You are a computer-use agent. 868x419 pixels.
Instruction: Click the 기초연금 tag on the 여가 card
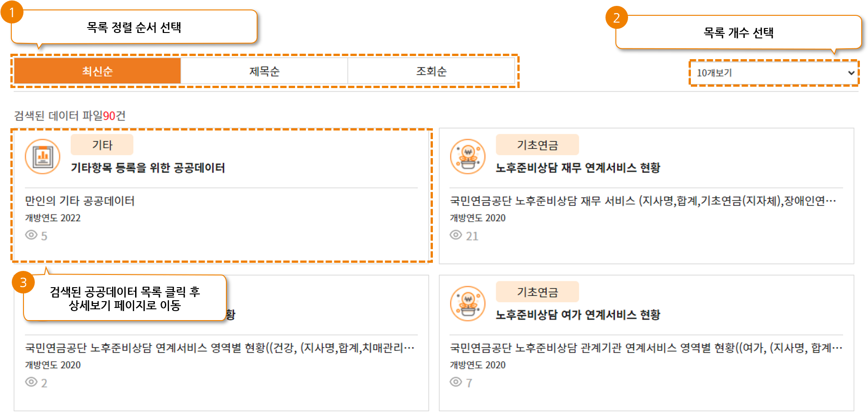tap(537, 292)
